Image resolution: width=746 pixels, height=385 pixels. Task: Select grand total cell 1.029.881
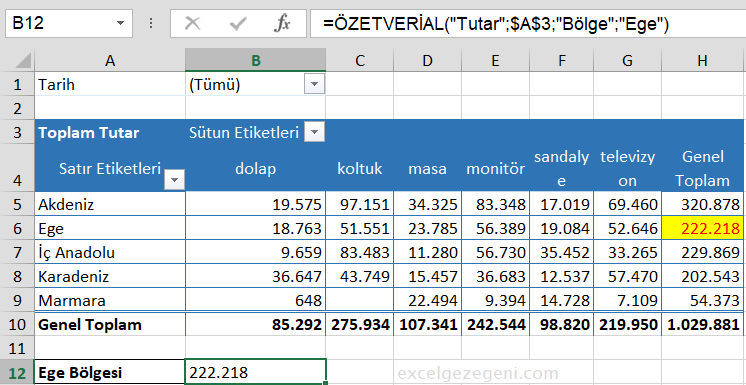(x=703, y=325)
